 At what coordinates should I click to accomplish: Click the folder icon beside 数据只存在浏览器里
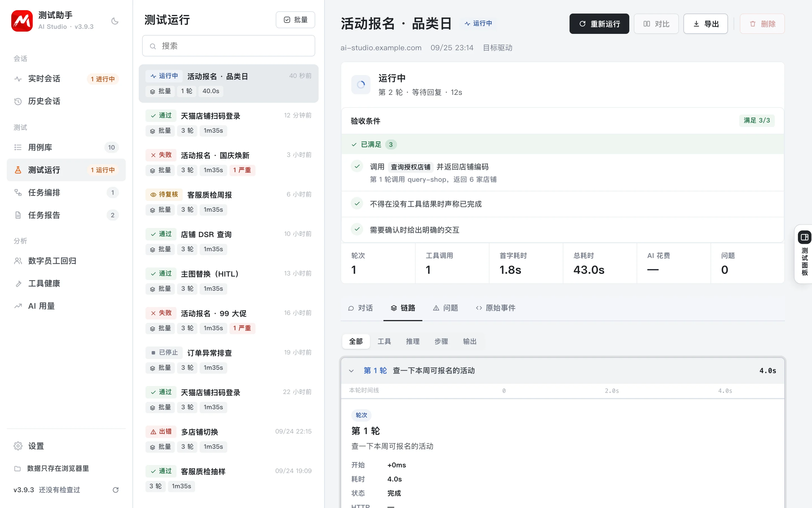[x=17, y=468]
